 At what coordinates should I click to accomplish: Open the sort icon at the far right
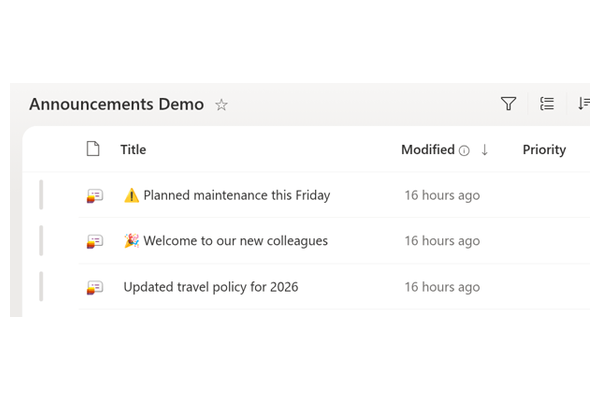584,103
